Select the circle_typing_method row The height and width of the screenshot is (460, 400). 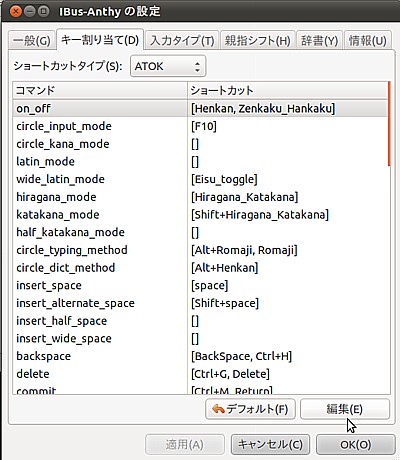pos(200,250)
